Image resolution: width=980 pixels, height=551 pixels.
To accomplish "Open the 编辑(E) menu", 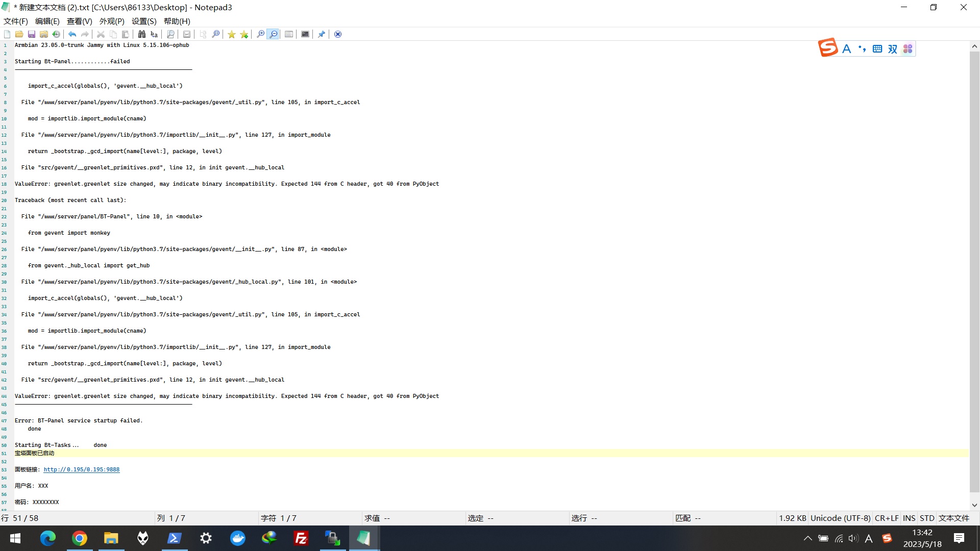I will coord(47,21).
